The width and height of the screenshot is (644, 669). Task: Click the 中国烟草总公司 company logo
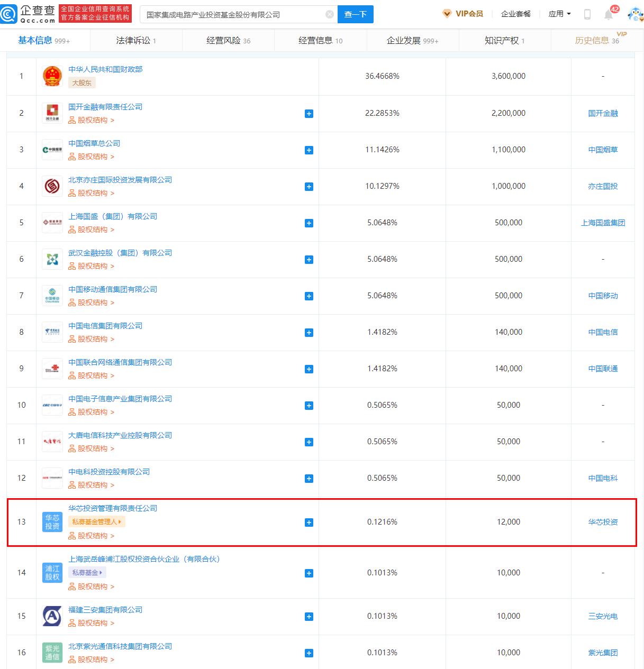(52, 150)
